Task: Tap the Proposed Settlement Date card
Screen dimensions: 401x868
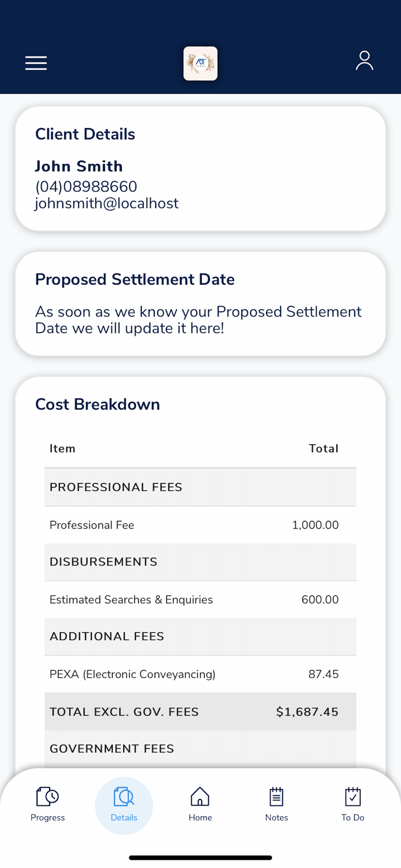Action: 200,304
